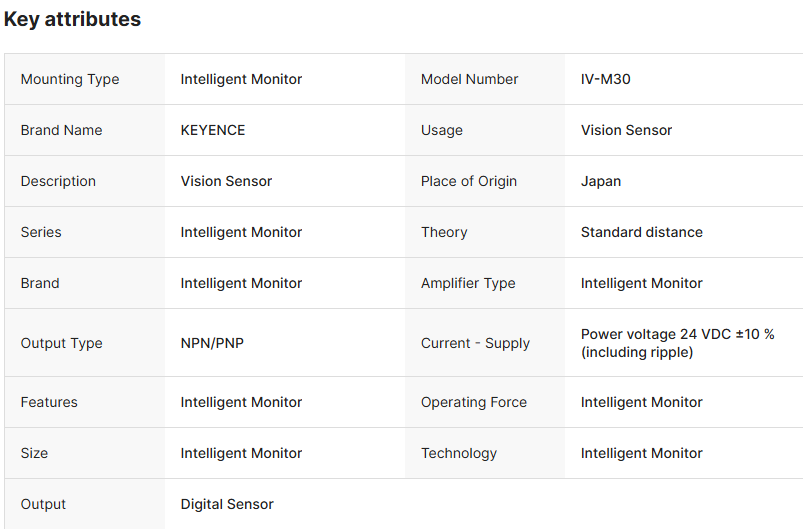Click the "IV-M30" model number value
Screen dimensions: 803x529
click(605, 79)
